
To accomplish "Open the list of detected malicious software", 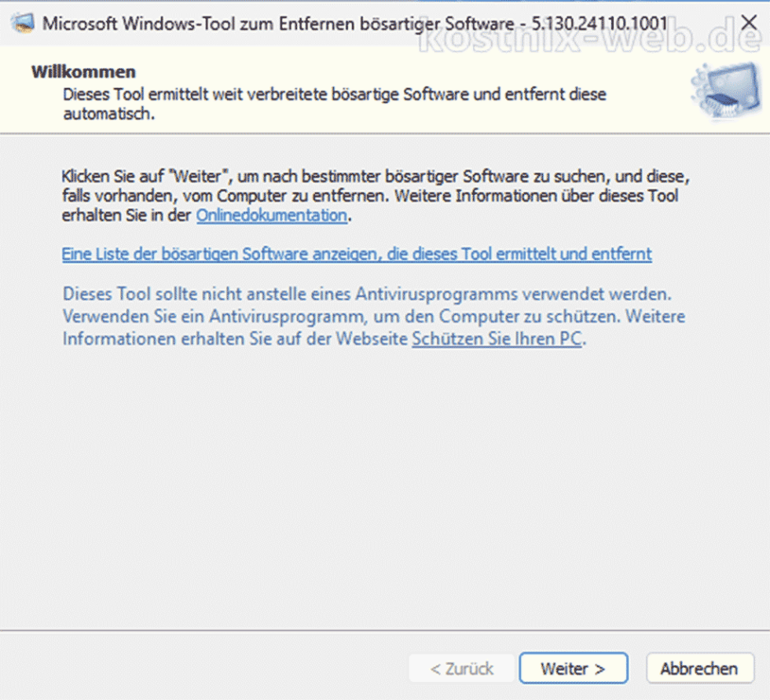I will click(356, 254).
